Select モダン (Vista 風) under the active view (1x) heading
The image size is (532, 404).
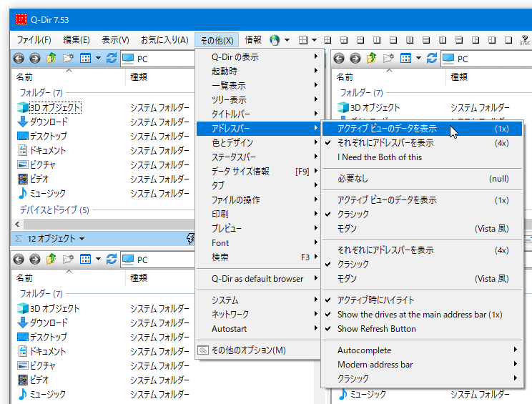pos(422,229)
